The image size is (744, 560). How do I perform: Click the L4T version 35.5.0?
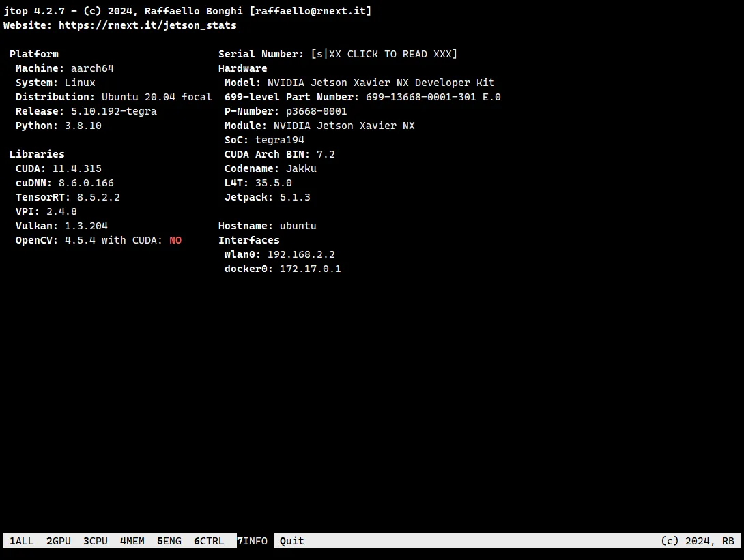click(x=274, y=183)
